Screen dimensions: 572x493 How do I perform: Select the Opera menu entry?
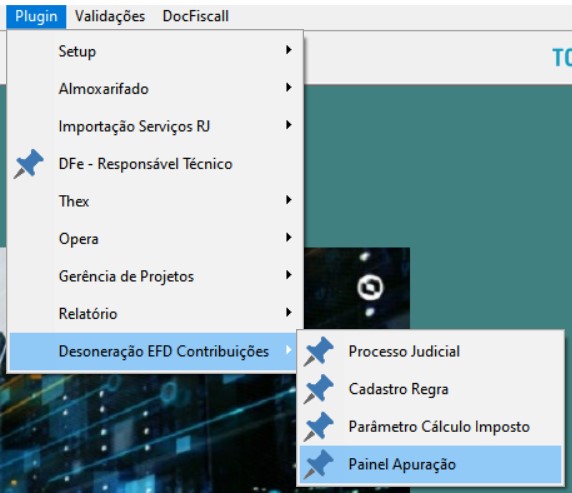(155, 239)
